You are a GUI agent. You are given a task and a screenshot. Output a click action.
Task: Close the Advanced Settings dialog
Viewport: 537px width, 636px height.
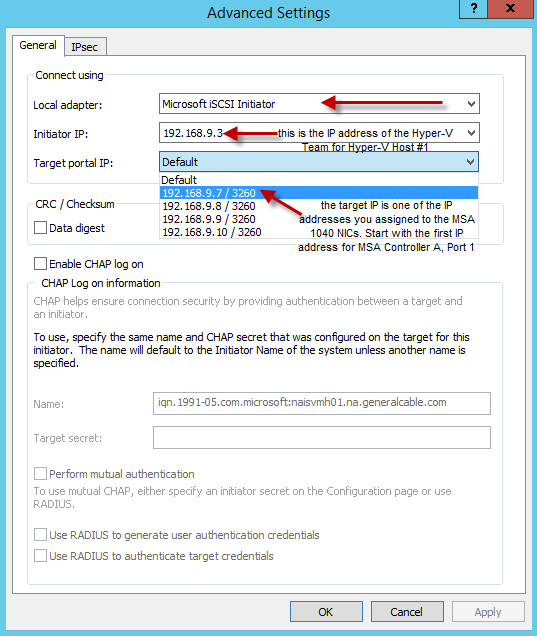pyautogui.click(x=510, y=9)
